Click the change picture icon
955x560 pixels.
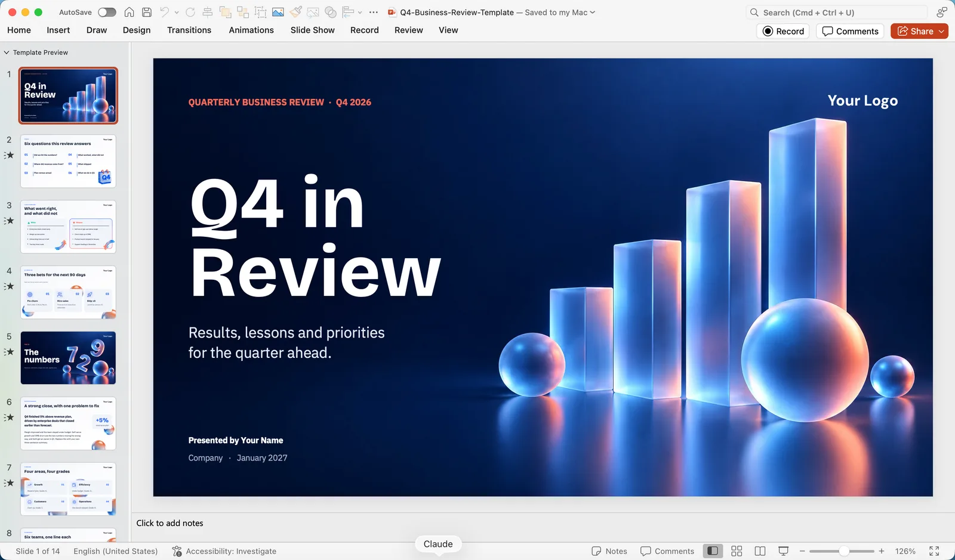pyautogui.click(x=313, y=12)
